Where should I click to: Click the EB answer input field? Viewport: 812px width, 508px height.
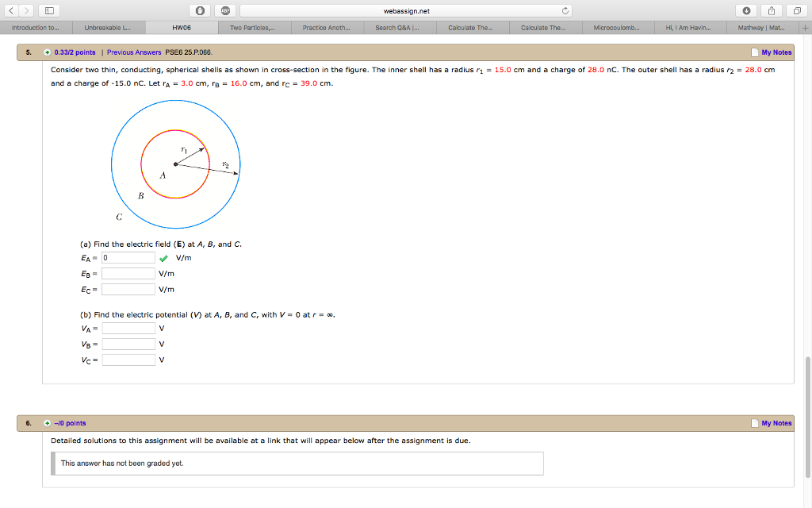click(128, 272)
